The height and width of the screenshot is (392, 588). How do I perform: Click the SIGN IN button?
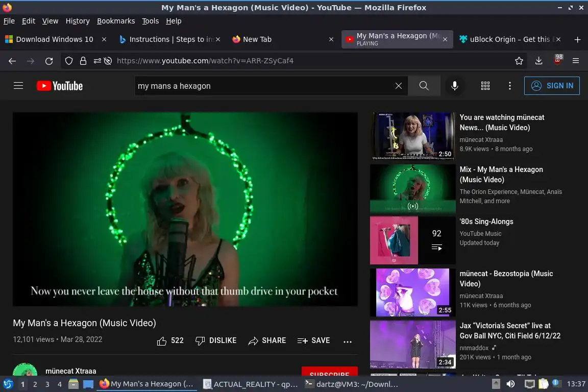point(552,86)
